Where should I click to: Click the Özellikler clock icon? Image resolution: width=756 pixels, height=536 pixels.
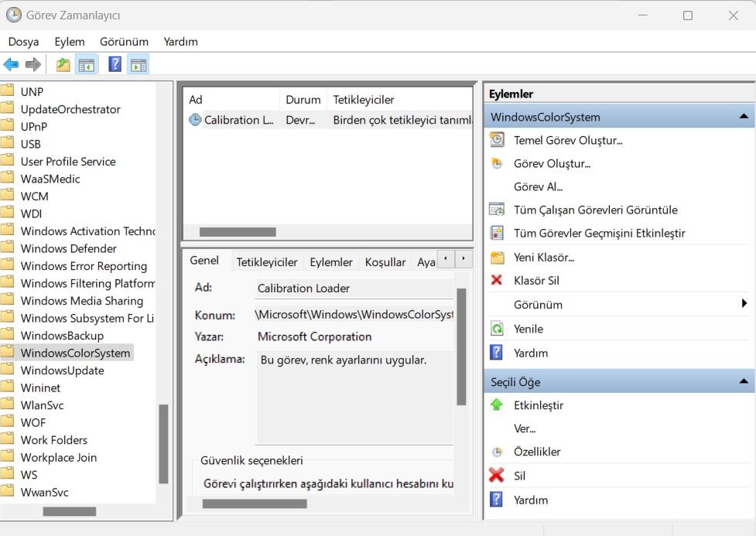[497, 452]
